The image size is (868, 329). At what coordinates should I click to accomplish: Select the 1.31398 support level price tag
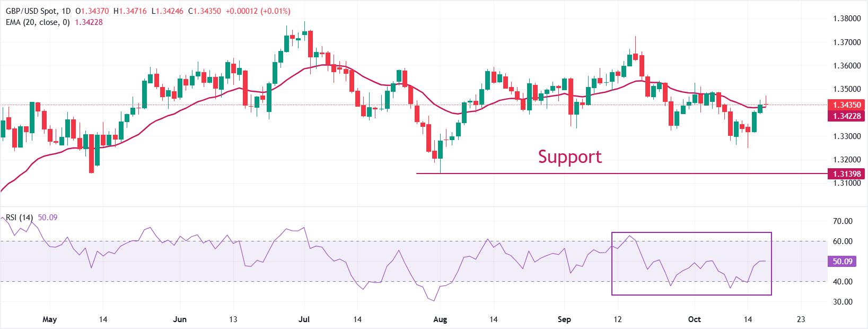pyautogui.click(x=846, y=174)
